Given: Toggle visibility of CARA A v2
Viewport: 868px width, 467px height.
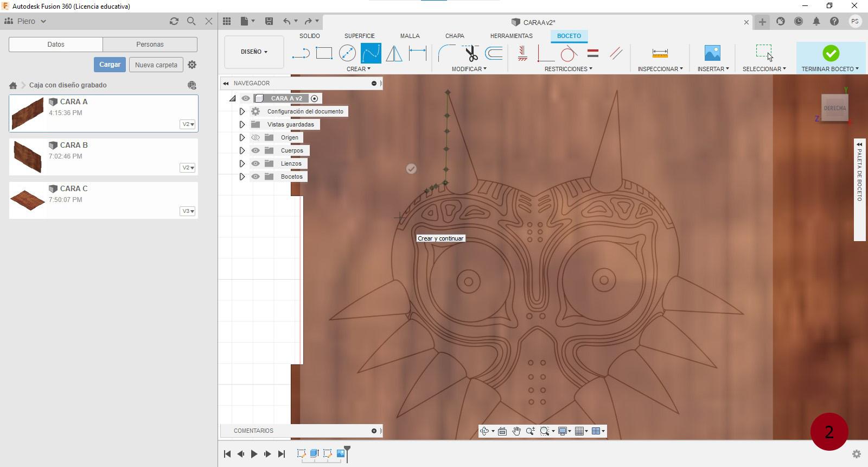Looking at the screenshot, I should pyautogui.click(x=246, y=98).
